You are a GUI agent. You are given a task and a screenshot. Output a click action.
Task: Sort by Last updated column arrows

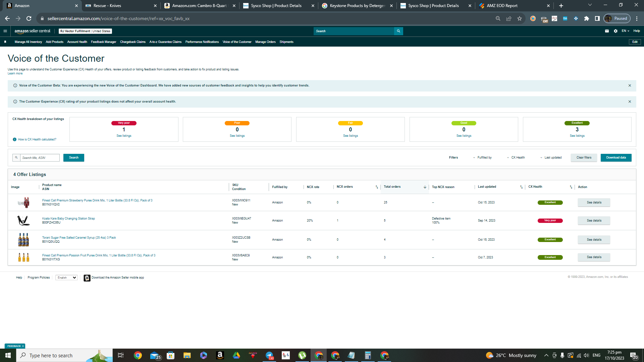tap(521, 187)
